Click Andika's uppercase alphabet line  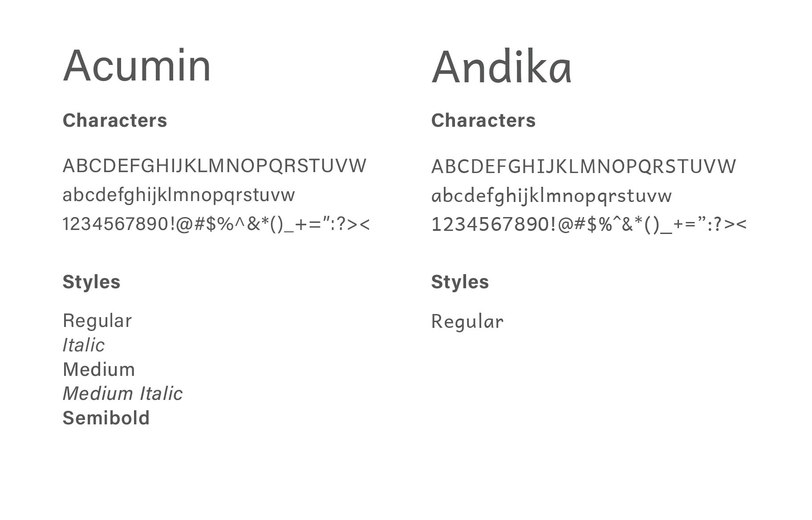[x=584, y=167]
